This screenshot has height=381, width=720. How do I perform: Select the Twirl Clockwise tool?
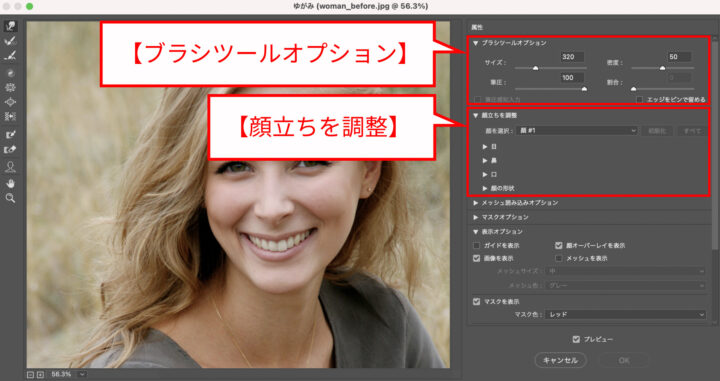point(10,73)
